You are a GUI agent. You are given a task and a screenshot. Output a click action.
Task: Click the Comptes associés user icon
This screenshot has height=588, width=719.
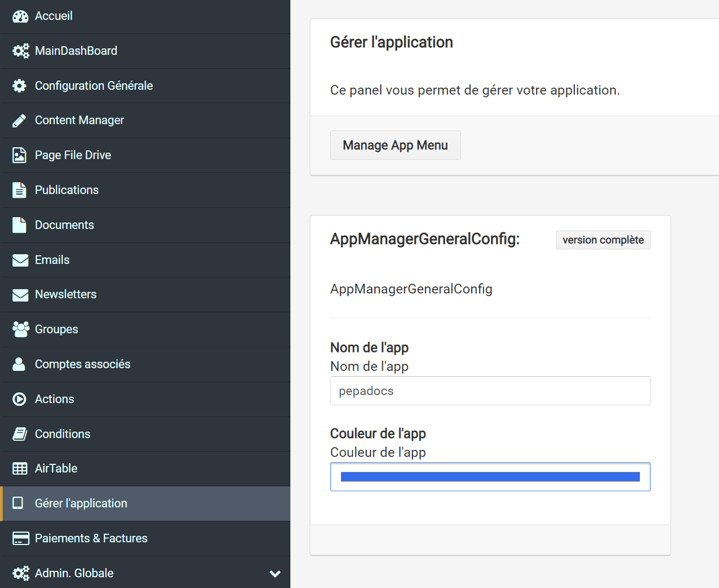point(19,364)
